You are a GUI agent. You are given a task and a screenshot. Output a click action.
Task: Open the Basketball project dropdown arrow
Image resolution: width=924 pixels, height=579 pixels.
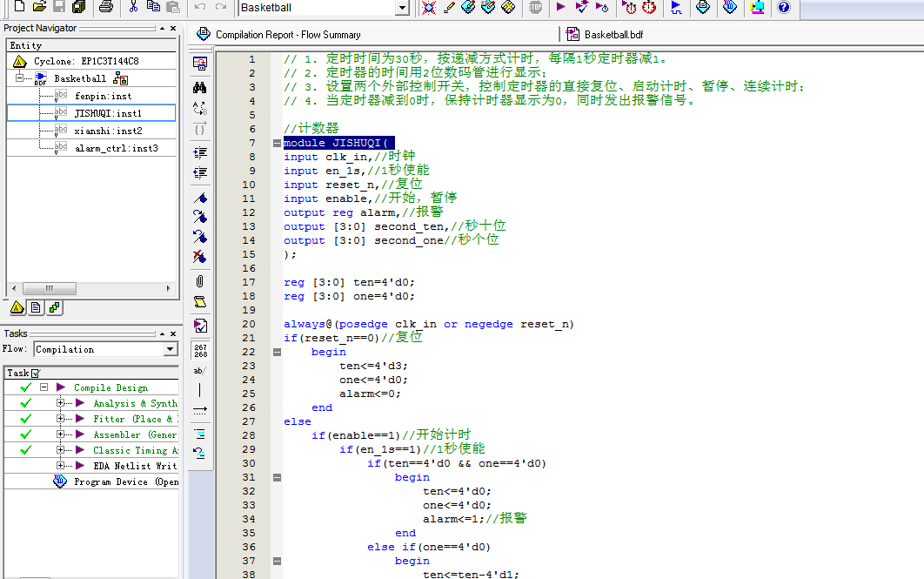(402, 8)
